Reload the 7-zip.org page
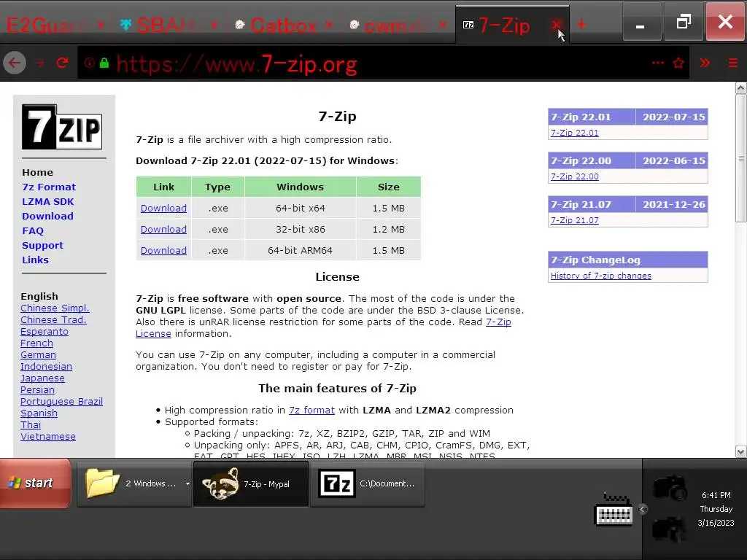Viewport: 747px width, 560px height. click(x=63, y=63)
